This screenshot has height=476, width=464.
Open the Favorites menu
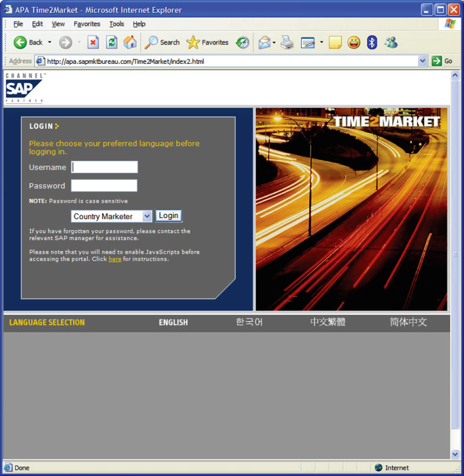(87, 24)
